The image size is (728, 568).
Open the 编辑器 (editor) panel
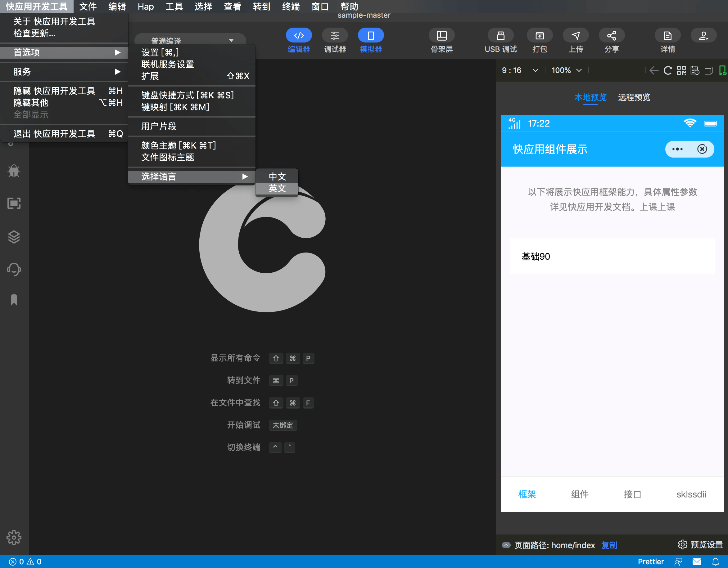[x=298, y=41]
